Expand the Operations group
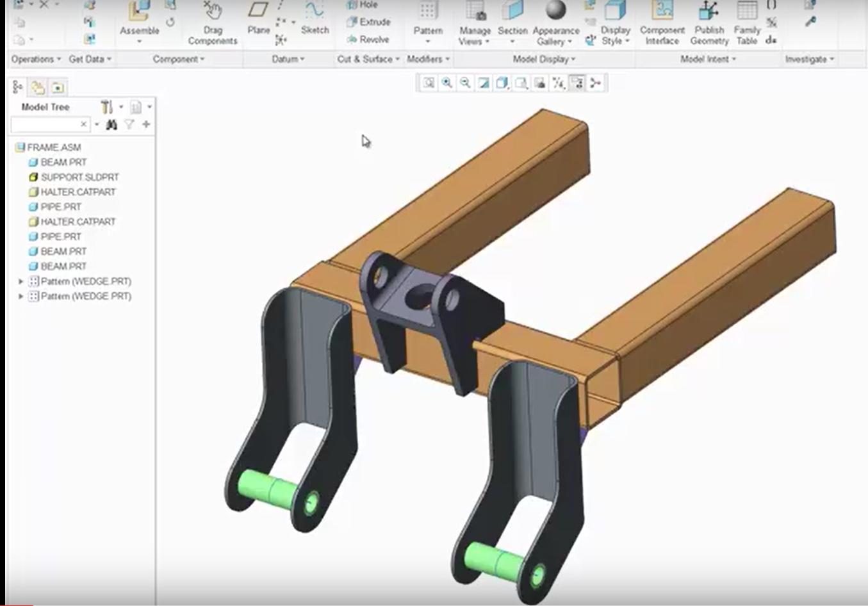The height and width of the screenshot is (606, 868). tap(36, 59)
